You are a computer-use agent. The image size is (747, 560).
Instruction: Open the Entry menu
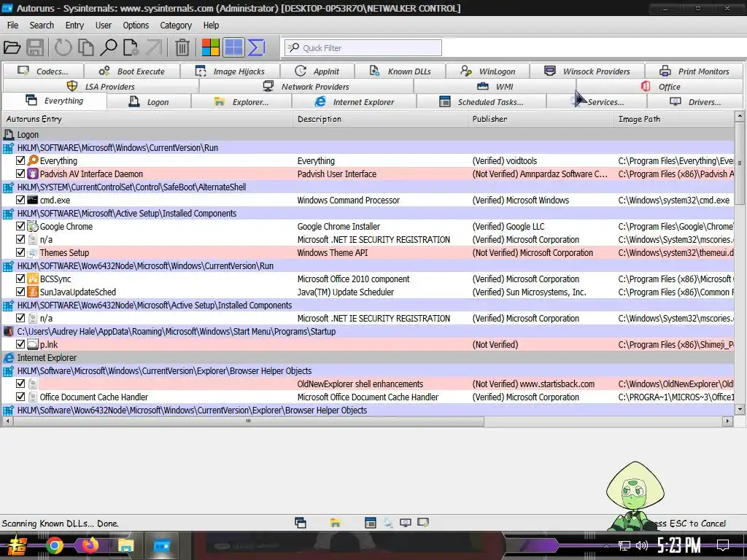coord(74,26)
